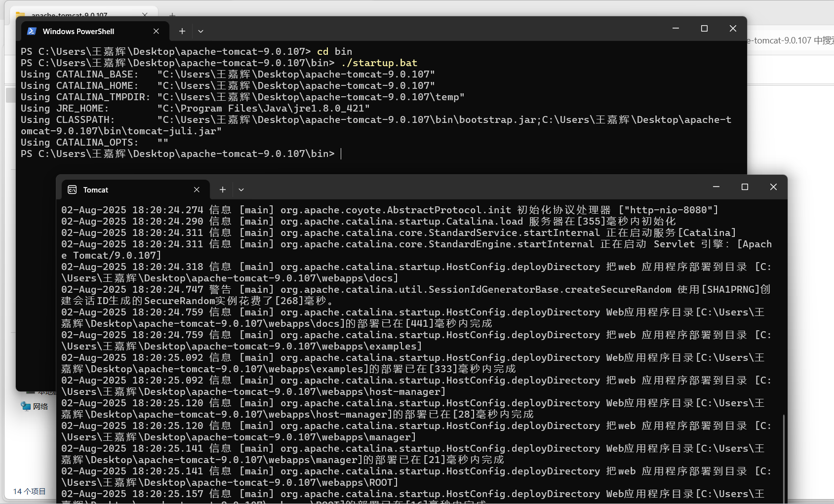Select the Windows PowerShell tab
This screenshot has width=834, height=504.
click(89, 31)
